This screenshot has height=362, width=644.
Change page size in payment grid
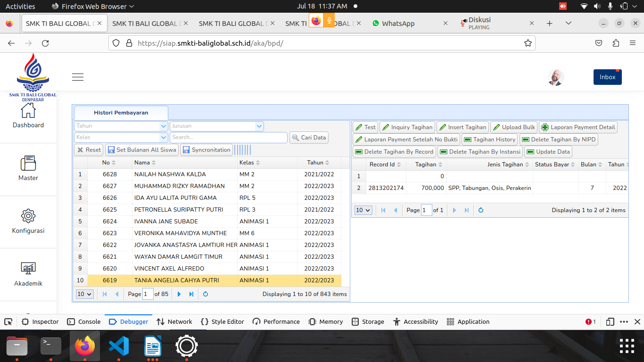pos(363,210)
